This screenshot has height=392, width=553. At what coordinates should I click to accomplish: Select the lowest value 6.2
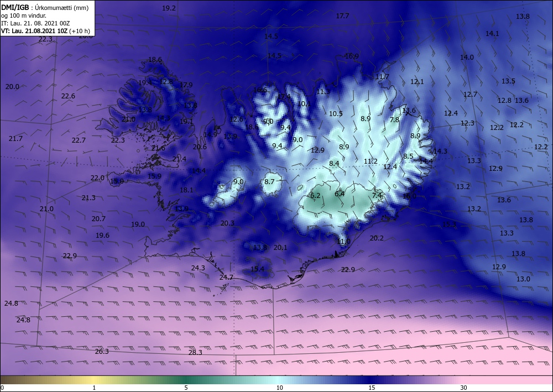[x=315, y=195]
